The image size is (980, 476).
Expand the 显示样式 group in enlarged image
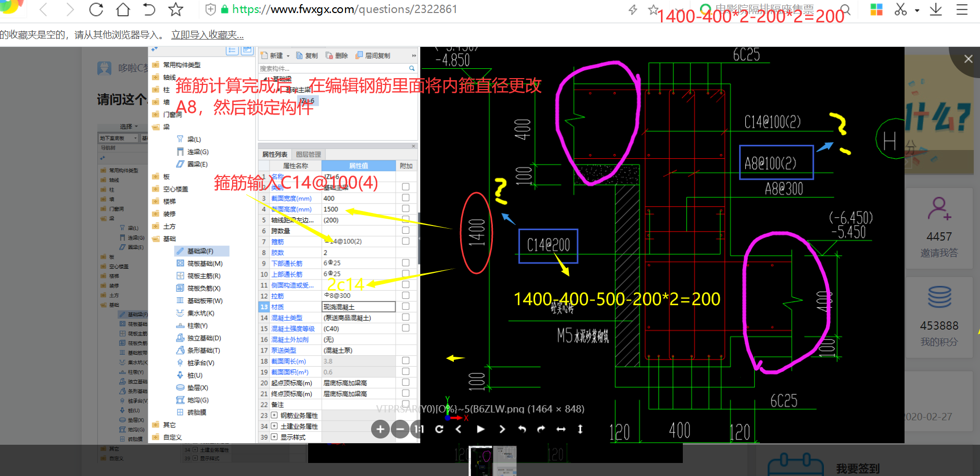click(x=274, y=437)
